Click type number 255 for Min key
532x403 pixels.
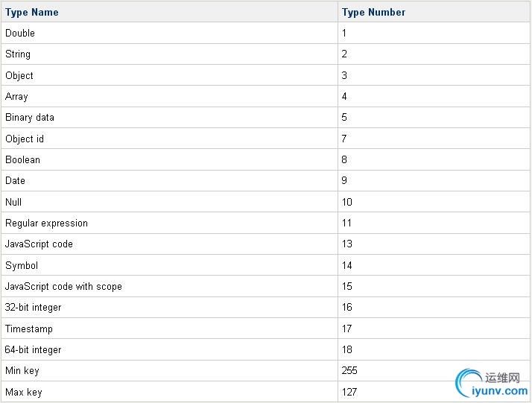click(x=349, y=370)
